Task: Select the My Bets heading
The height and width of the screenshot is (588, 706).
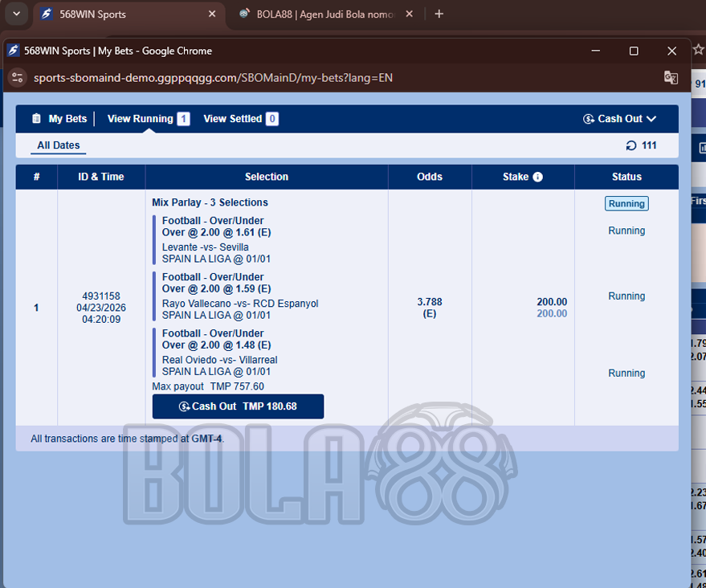Action: click(67, 118)
